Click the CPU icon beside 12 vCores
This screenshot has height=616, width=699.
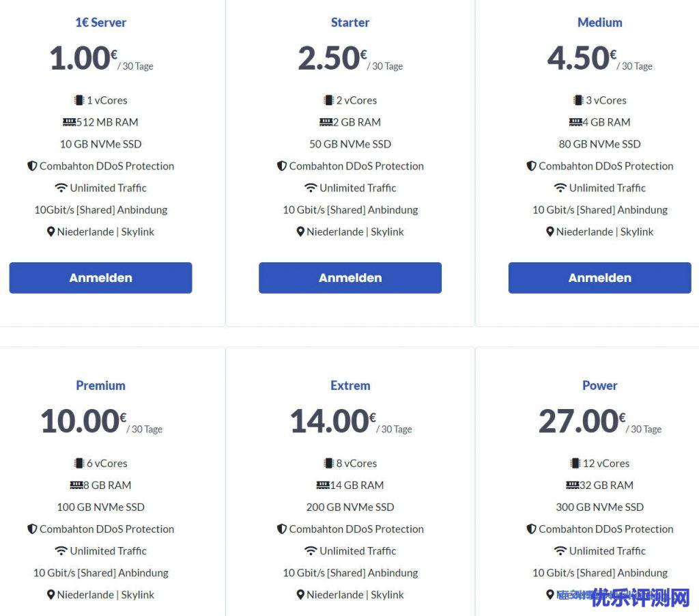click(575, 464)
